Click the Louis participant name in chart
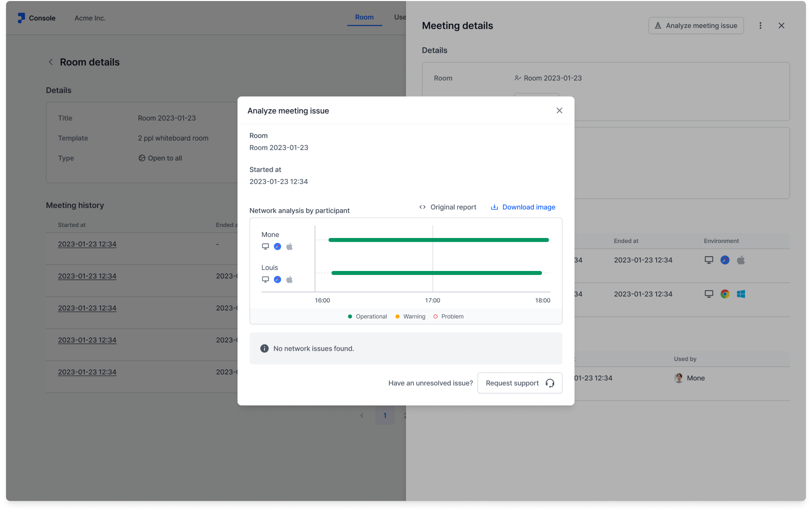This screenshot has height=512, width=812. [269, 267]
